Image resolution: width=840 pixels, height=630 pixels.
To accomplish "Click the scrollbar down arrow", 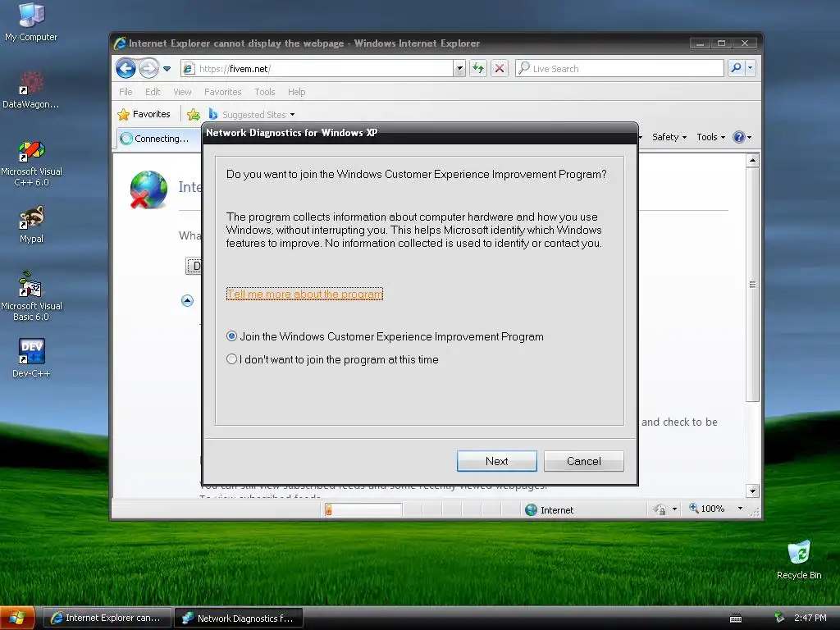I will click(752, 491).
